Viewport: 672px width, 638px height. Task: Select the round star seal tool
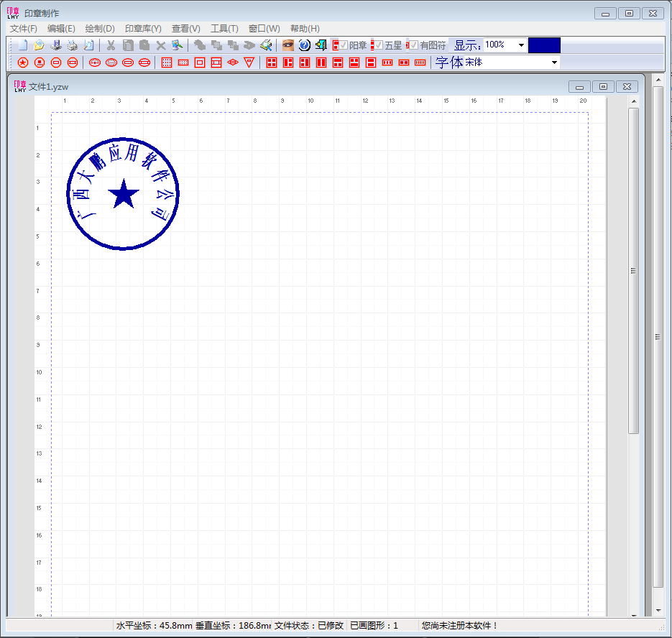23,63
